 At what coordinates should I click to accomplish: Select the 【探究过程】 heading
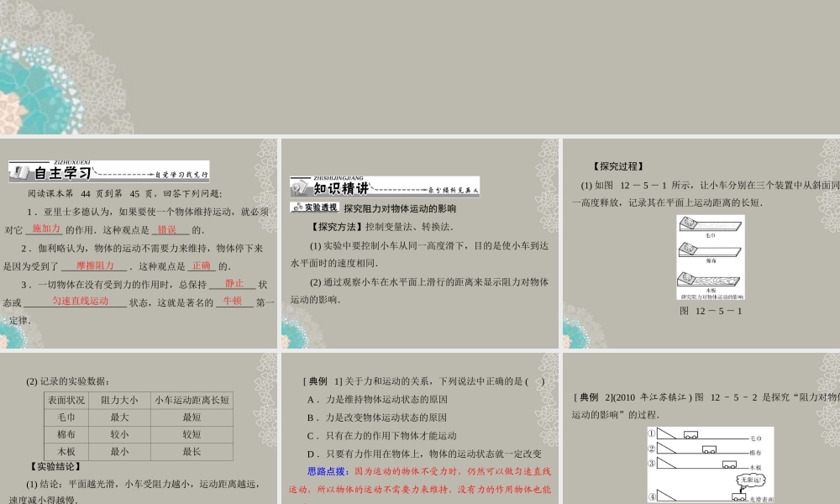pyautogui.click(x=618, y=166)
